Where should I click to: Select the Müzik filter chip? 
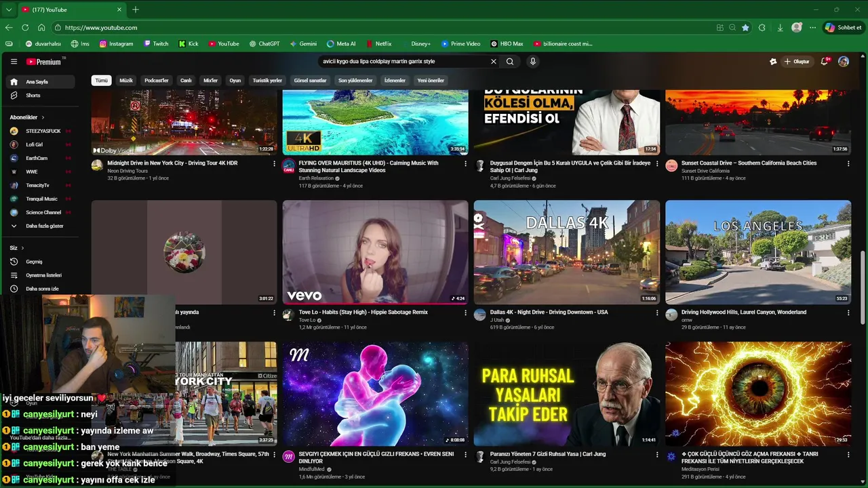tap(126, 81)
